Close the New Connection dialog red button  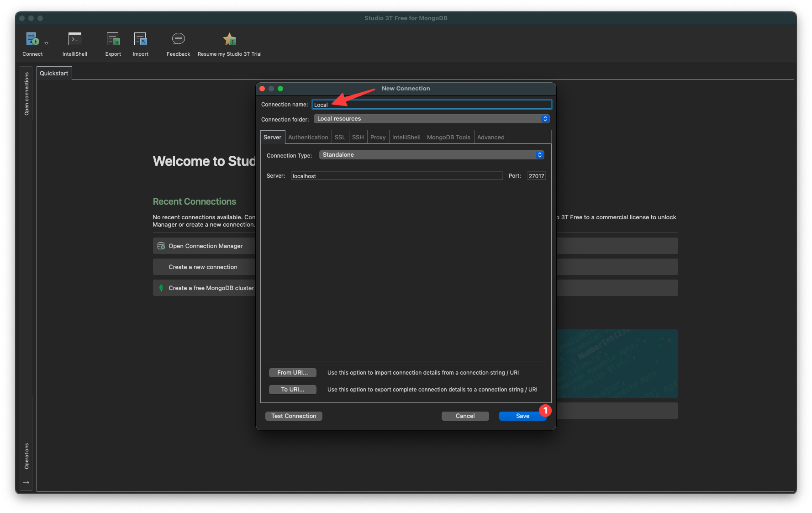click(262, 89)
